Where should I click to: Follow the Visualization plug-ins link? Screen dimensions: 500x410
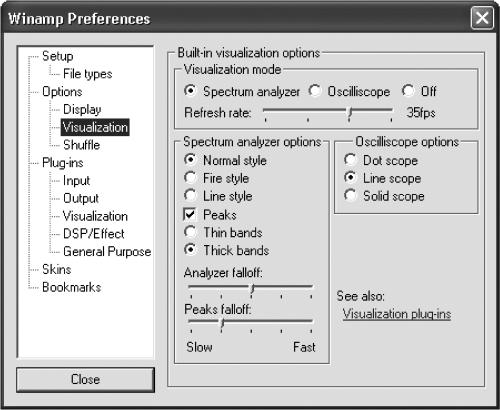click(397, 314)
